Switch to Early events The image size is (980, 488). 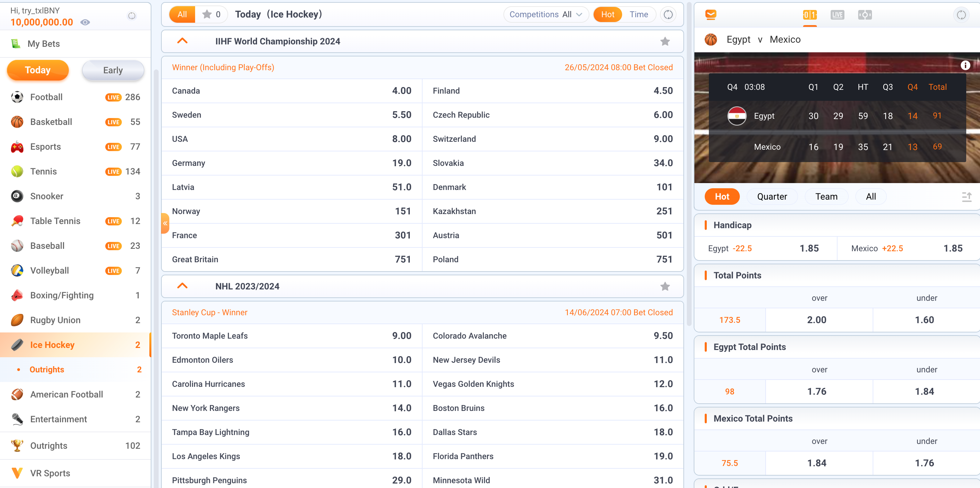pos(113,70)
